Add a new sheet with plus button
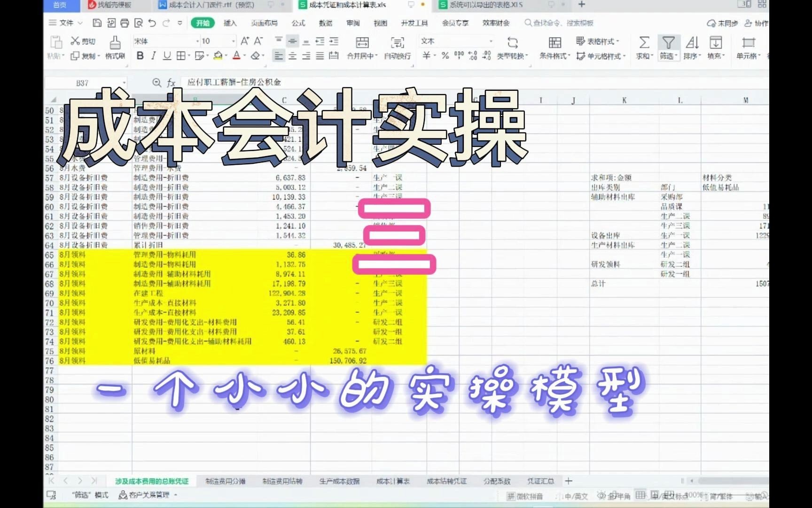This screenshot has height=508, width=812. point(569,481)
